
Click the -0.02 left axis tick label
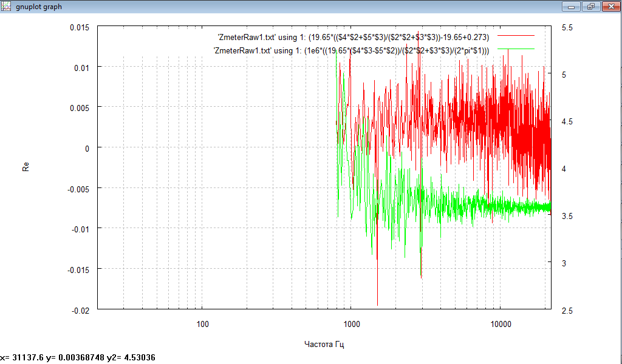tap(81, 311)
